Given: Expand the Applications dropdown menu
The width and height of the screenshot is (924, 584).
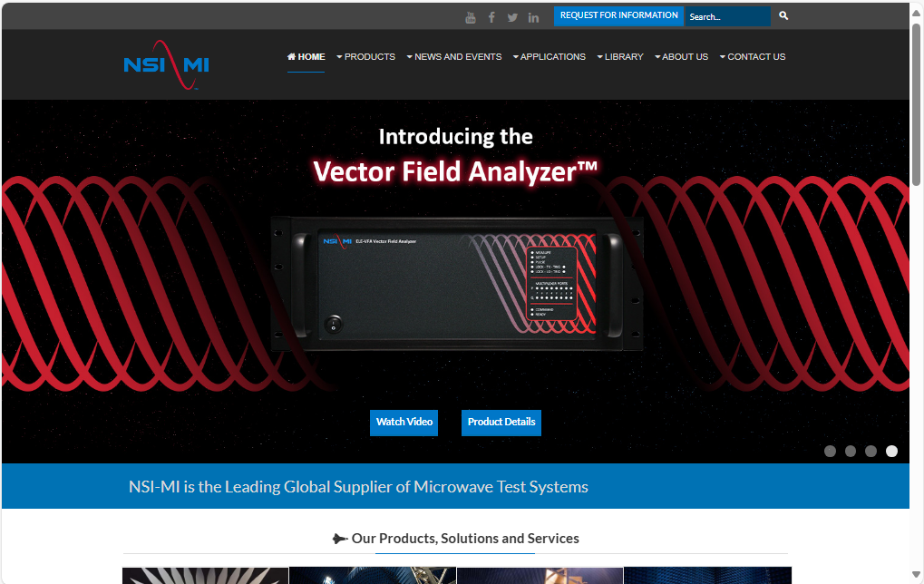Looking at the screenshot, I should 550,56.
